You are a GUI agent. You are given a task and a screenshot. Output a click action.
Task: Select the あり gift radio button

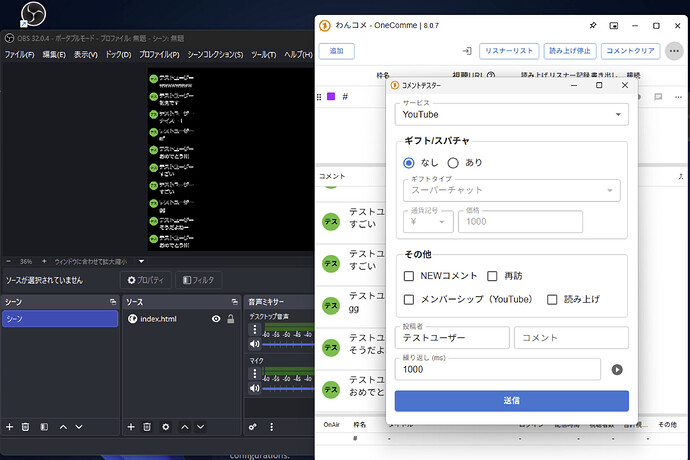pos(453,162)
